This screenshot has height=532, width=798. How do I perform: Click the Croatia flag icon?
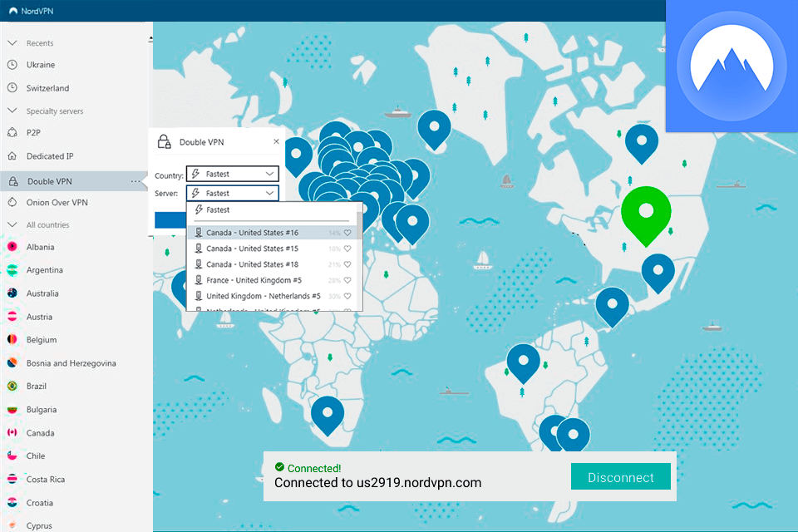(12, 502)
